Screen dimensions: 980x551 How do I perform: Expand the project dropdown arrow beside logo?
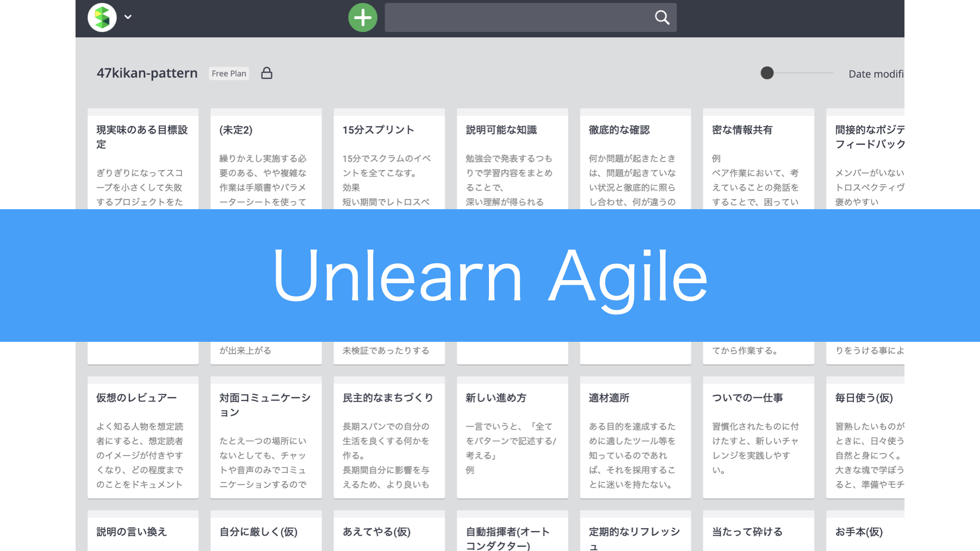(x=128, y=17)
